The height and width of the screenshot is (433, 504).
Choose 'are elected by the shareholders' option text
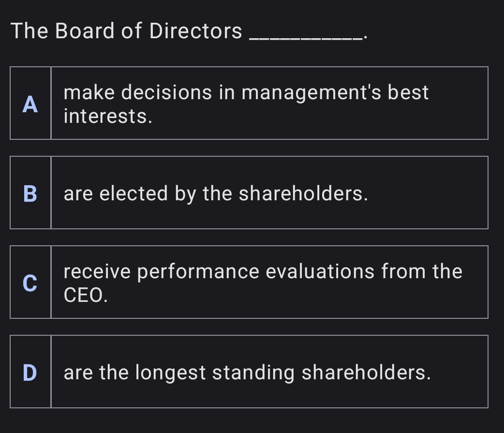[216, 194]
